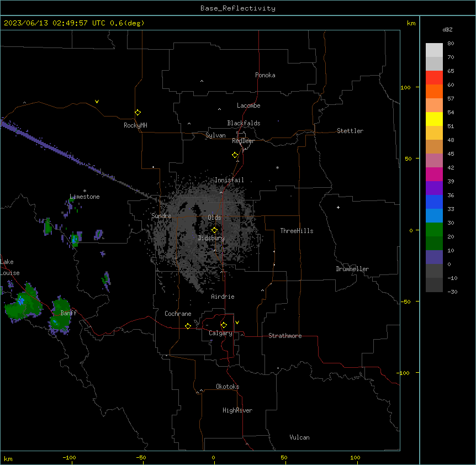Screen dimensions: 476x465
Task: Click the yellow marker near RockyMH
Action: point(137,113)
